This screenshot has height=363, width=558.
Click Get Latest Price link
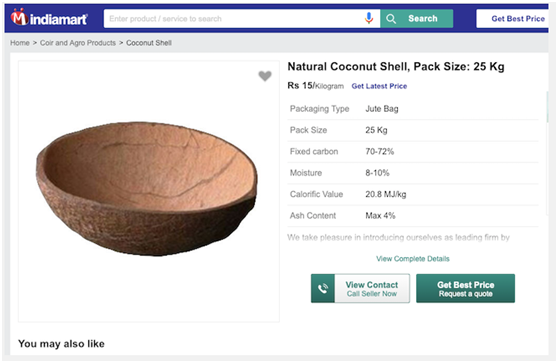click(379, 86)
